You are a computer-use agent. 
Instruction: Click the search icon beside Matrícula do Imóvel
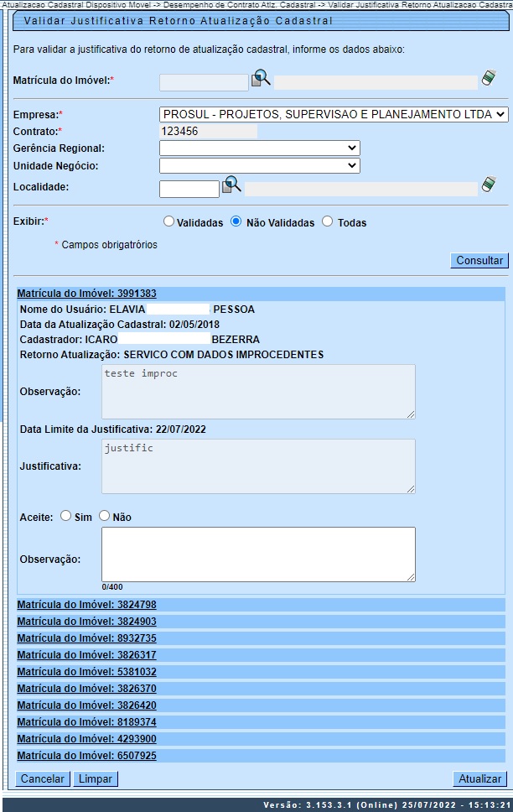click(261, 80)
